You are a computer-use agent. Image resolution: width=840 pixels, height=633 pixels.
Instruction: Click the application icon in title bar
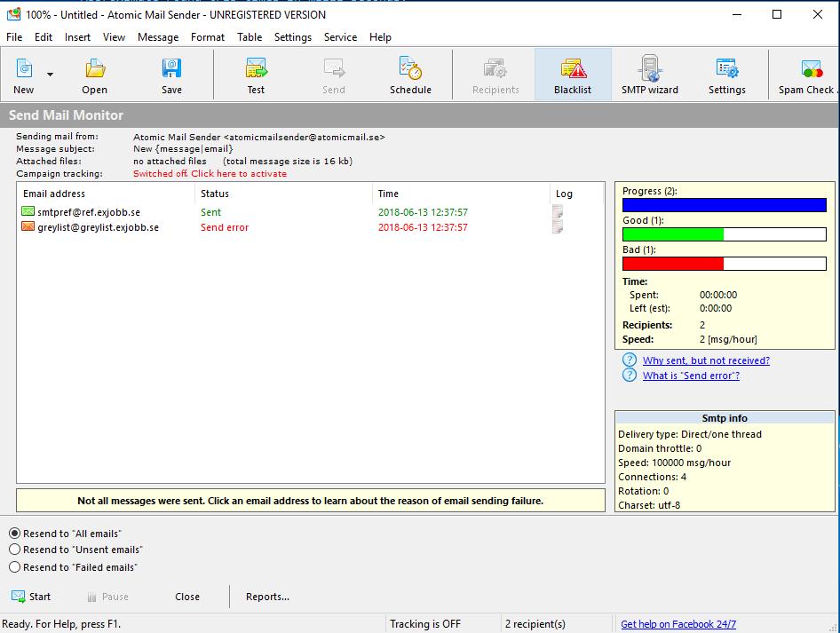(x=14, y=14)
